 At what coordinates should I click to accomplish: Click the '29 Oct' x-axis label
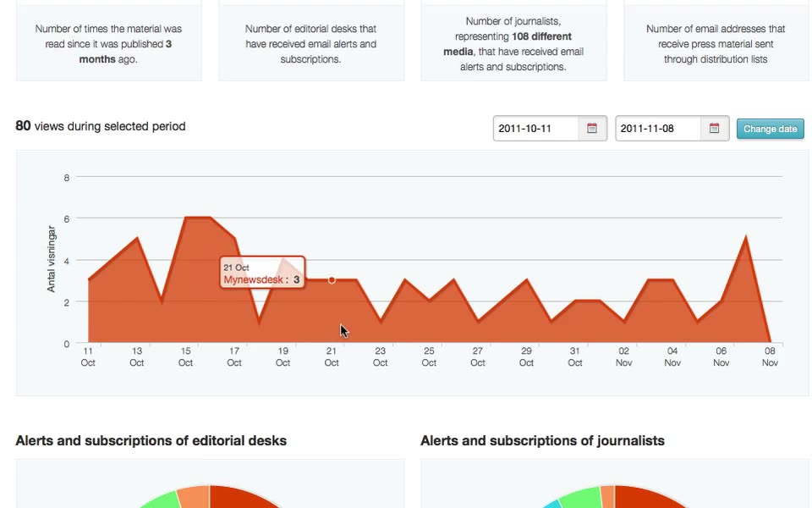(x=526, y=356)
